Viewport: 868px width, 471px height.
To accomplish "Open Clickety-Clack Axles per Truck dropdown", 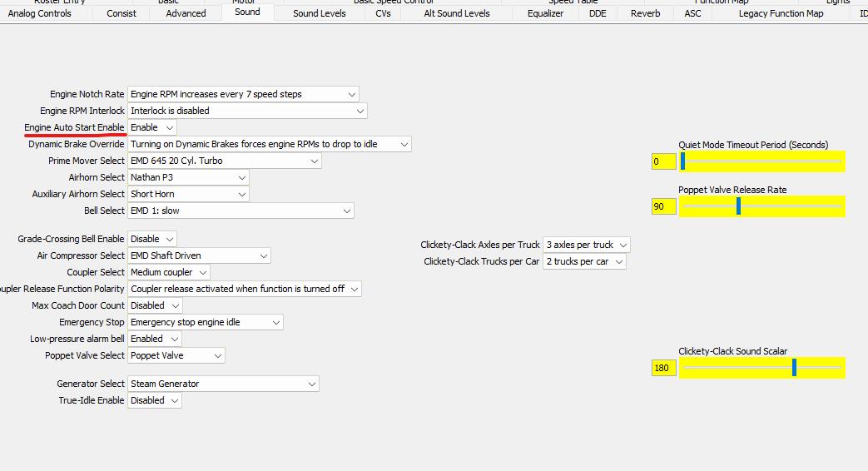I will point(587,244).
